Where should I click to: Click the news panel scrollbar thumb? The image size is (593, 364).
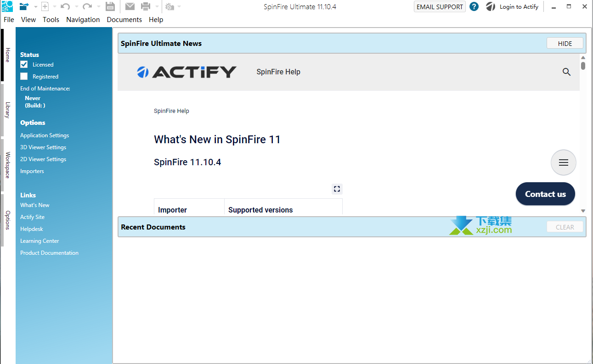pyautogui.click(x=583, y=66)
